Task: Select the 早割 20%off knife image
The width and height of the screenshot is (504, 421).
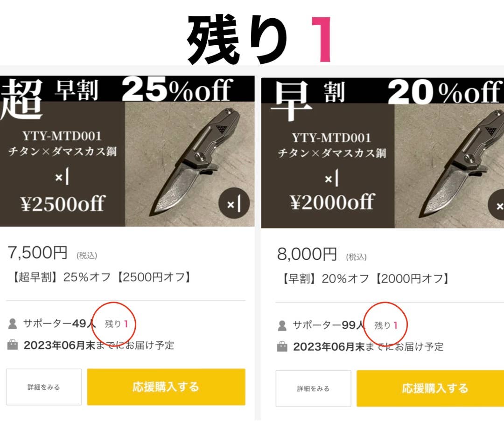Action: 383,153
